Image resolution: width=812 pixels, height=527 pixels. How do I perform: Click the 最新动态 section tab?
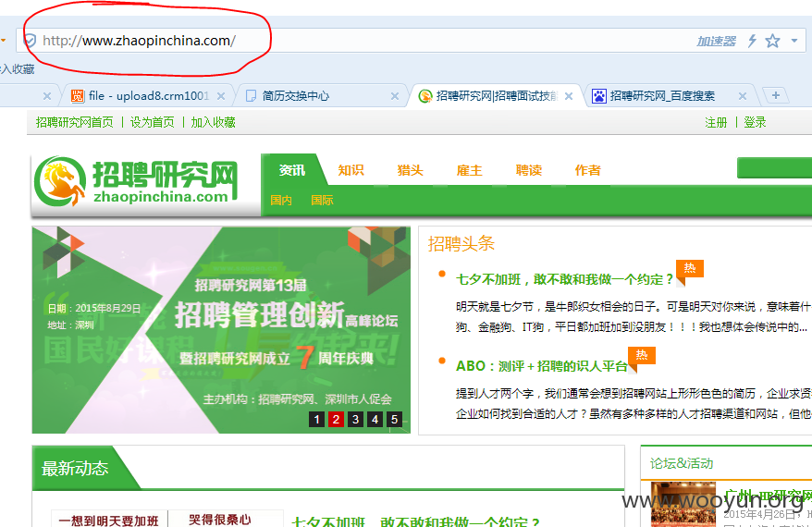point(75,469)
